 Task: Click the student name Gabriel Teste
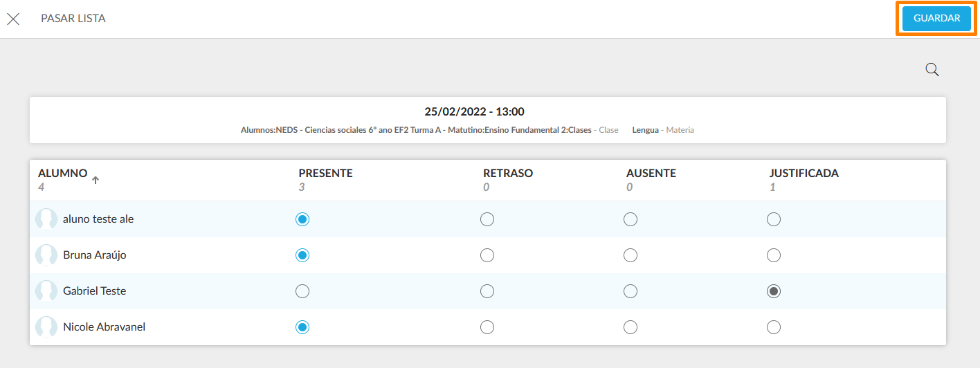[x=94, y=291]
